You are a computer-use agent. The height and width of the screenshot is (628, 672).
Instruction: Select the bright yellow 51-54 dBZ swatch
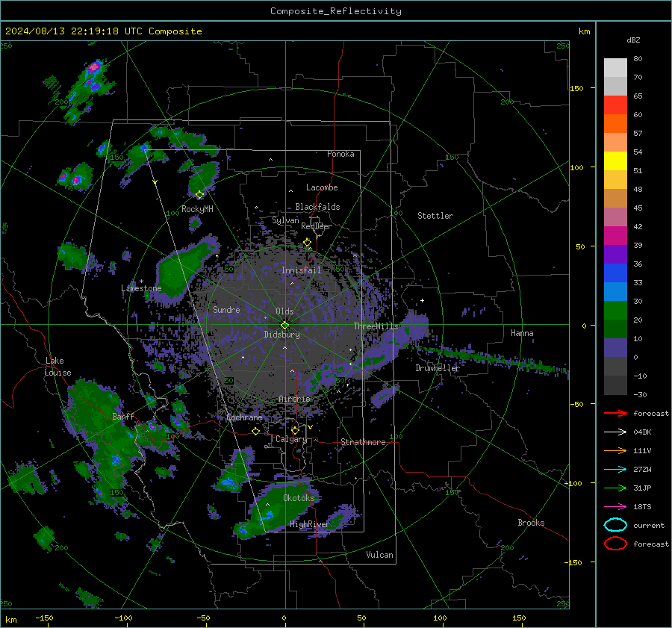pyautogui.click(x=615, y=161)
